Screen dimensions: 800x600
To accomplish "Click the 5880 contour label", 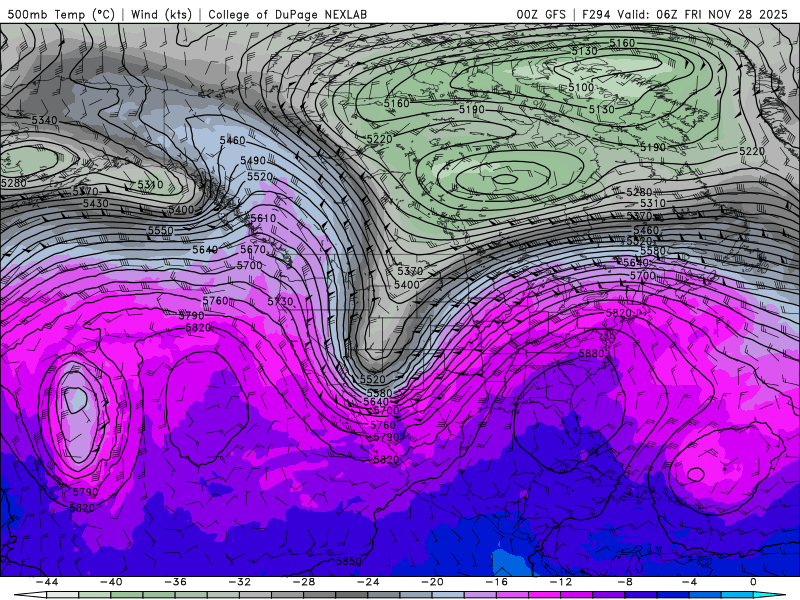I will coord(591,354).
